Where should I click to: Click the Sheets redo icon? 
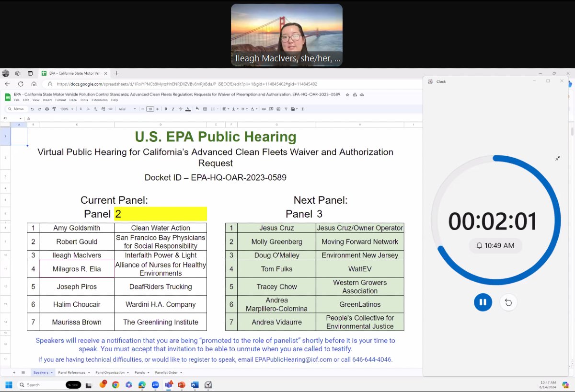coord(39,109)
